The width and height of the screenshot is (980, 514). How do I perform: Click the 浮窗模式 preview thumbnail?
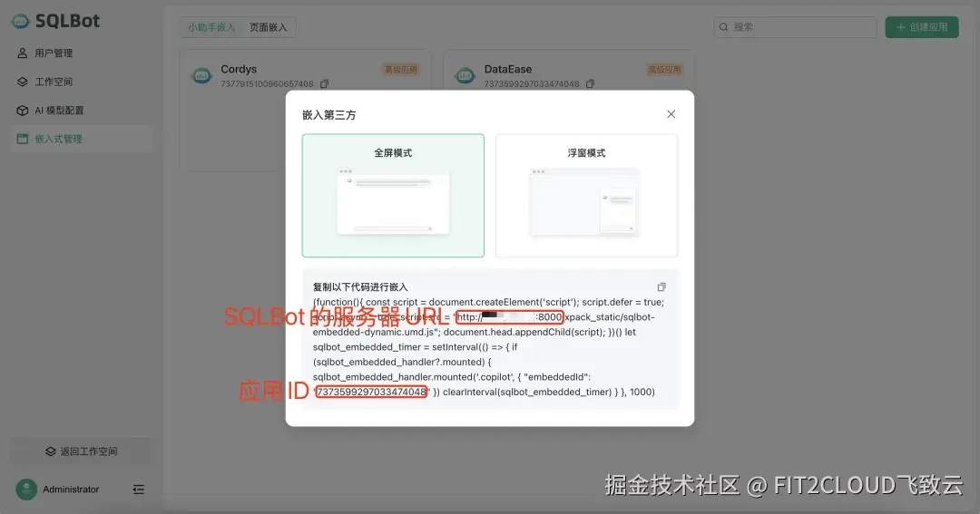[x=585, y=202]
